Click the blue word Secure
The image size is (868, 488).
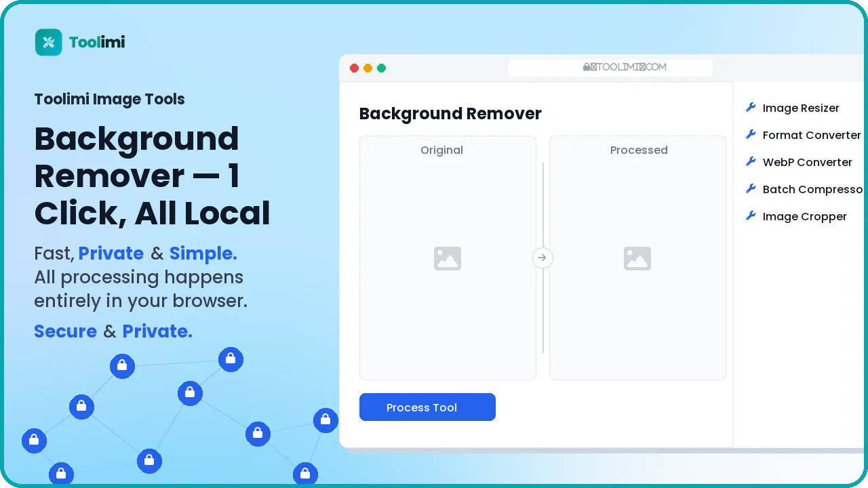tap(66, 331)
